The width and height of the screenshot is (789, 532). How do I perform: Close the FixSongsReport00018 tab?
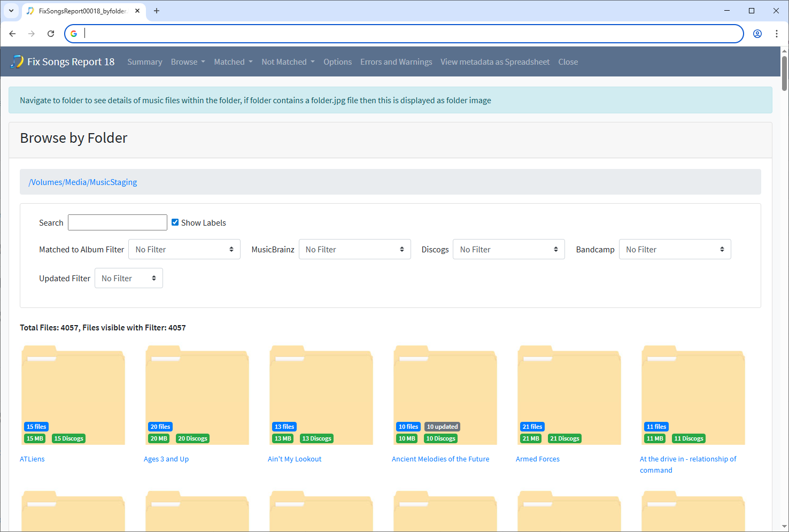pyautogui.click(x=137, y=11)
